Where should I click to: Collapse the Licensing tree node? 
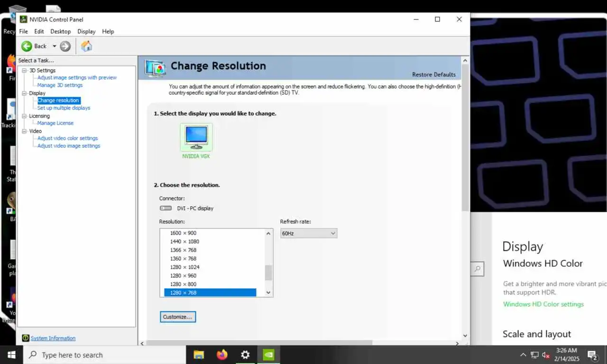click(x=24, y=116)
